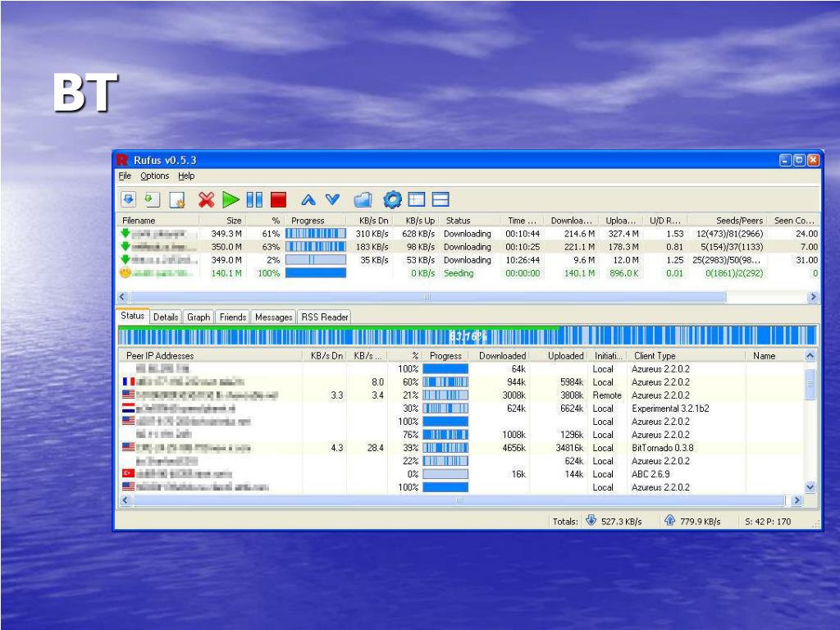This screenshot has height=630, width=840.
Task: Click the Dutch flag on the Experimental 3.2.1b2 row
Action: (129, 409)
